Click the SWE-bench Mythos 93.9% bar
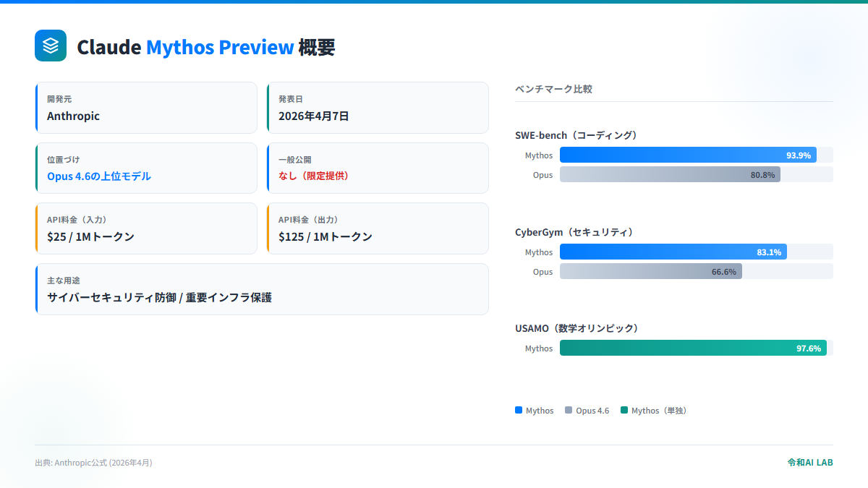 [688, 155]
